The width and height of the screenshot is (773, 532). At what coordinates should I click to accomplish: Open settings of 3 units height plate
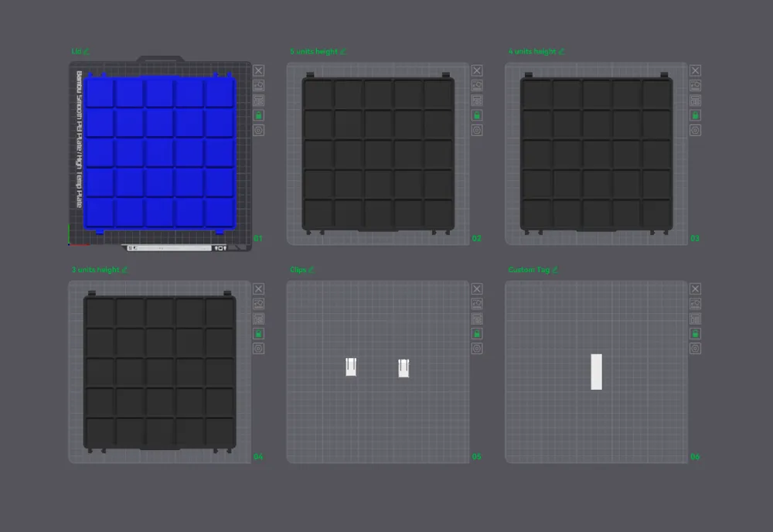pyautogui.click(x=258, y=349)
